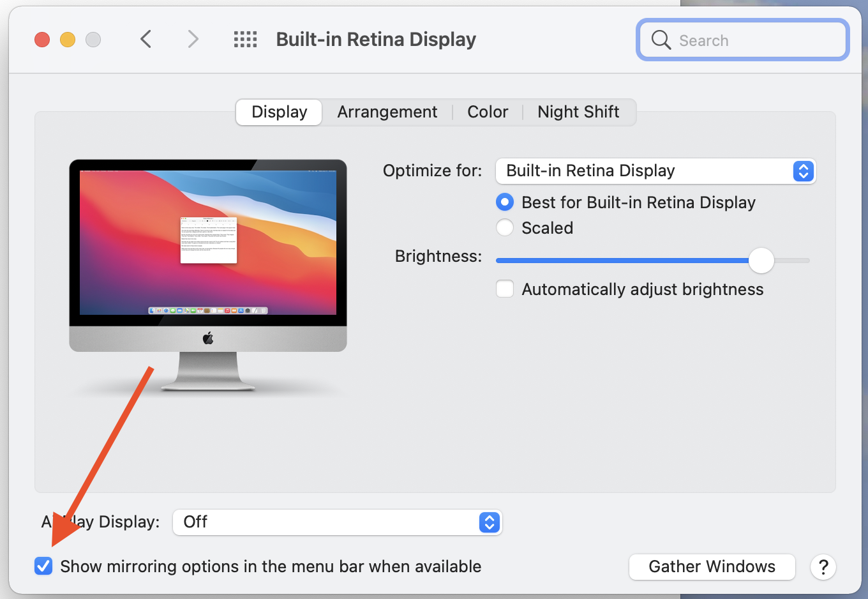Open Show All Preferences grid icon
The width and height of the screenshot is (868, 599).
tap(244, 39)
